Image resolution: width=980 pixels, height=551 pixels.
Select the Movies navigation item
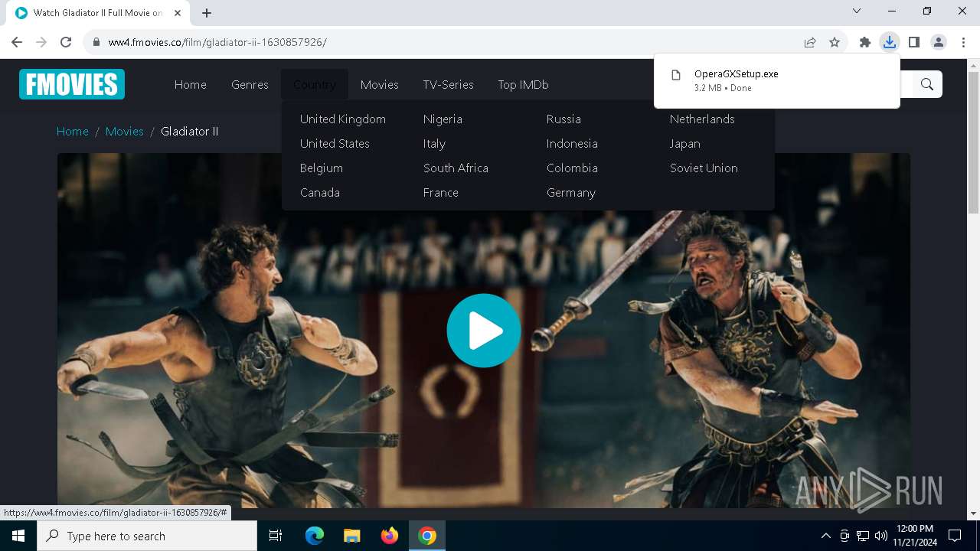click(380, 84)
